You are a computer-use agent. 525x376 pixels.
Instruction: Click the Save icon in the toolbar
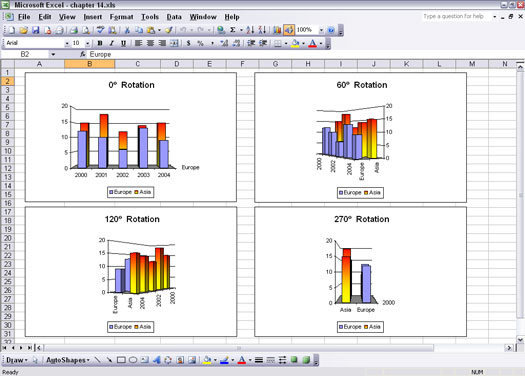(x=35, y=30)
